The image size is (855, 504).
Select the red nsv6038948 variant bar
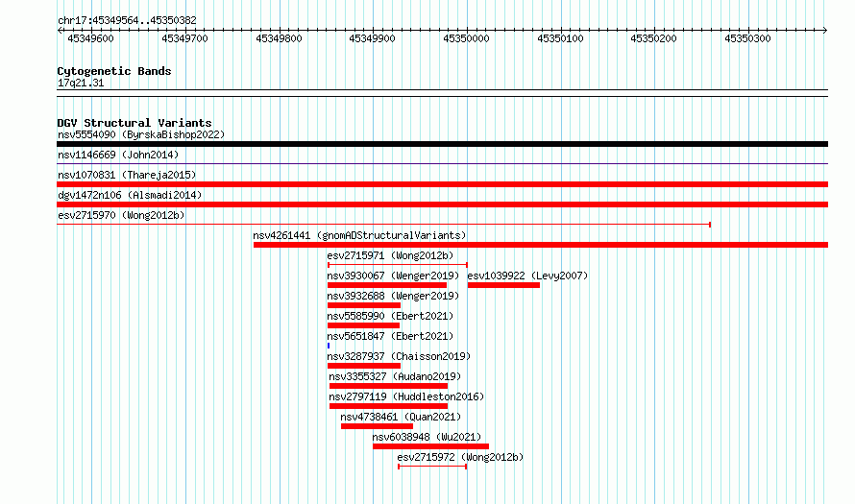click(x=430, y=446)
